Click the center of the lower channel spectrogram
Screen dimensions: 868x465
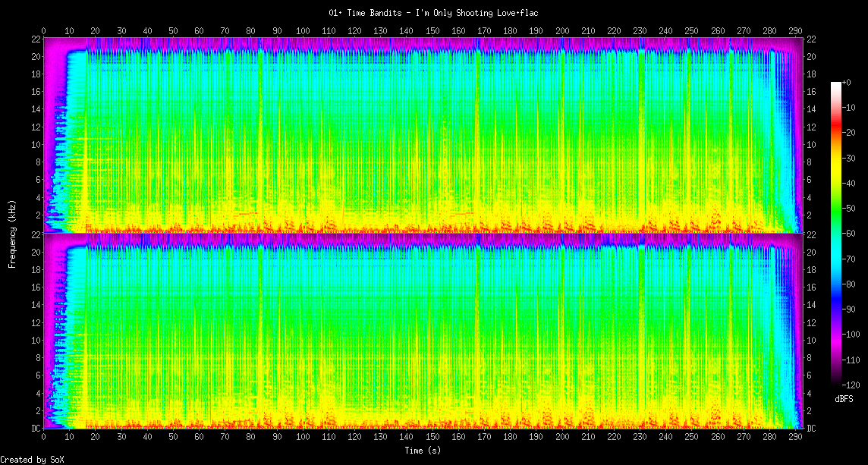pyautogui.click(x=423, y=331)
